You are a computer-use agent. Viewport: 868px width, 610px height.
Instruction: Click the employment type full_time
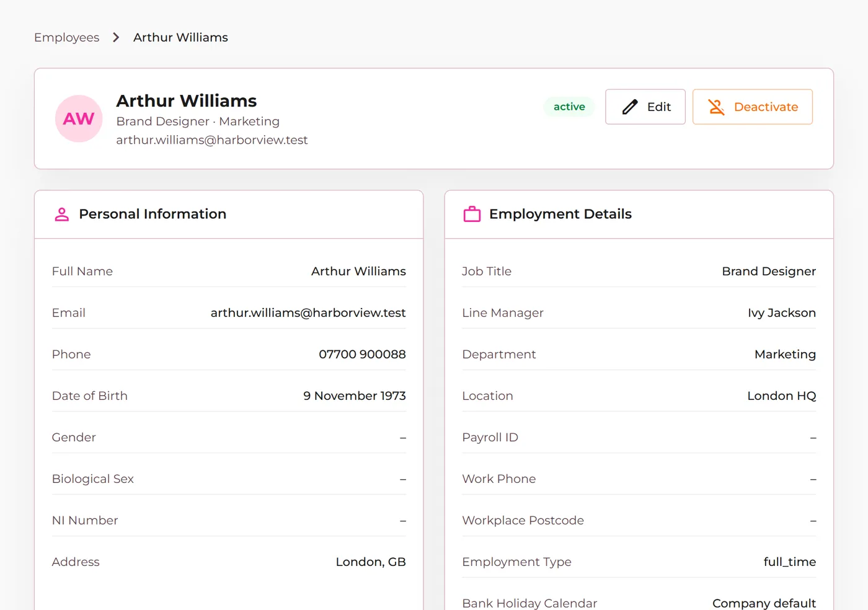pos(790,562)
